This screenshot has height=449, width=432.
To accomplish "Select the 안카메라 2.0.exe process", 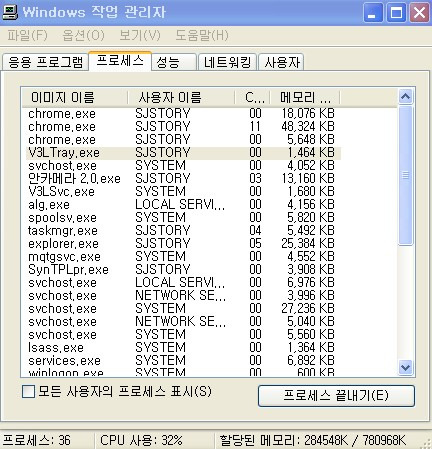I will pos(182,179).
